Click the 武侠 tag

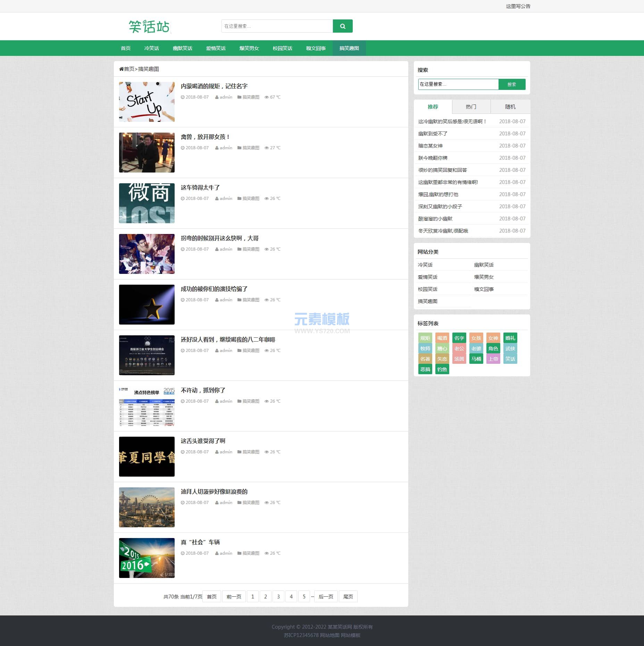(x=510, y=349)
